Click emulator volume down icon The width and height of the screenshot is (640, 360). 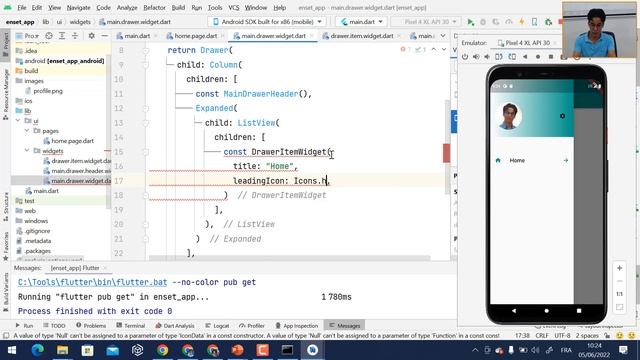487,57
